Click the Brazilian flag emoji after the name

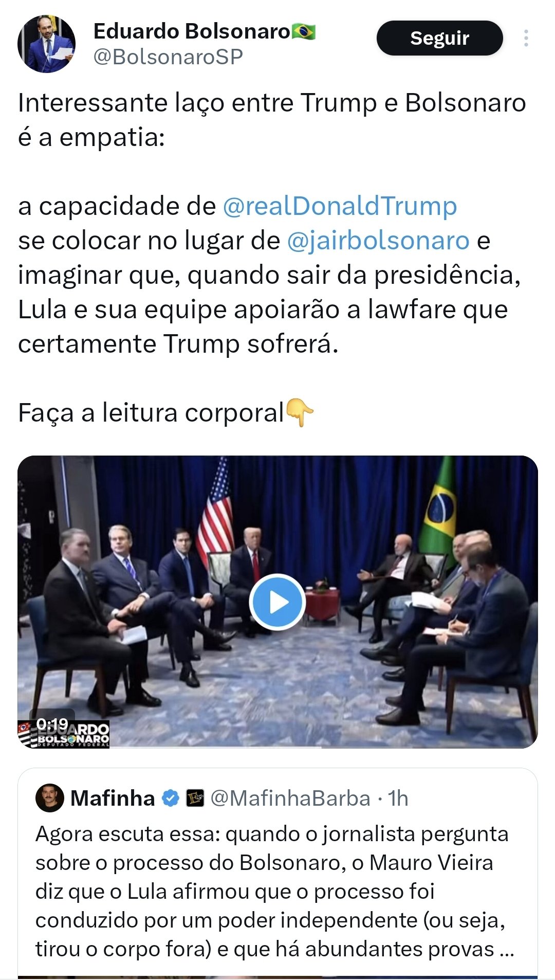tap(304, 32)
